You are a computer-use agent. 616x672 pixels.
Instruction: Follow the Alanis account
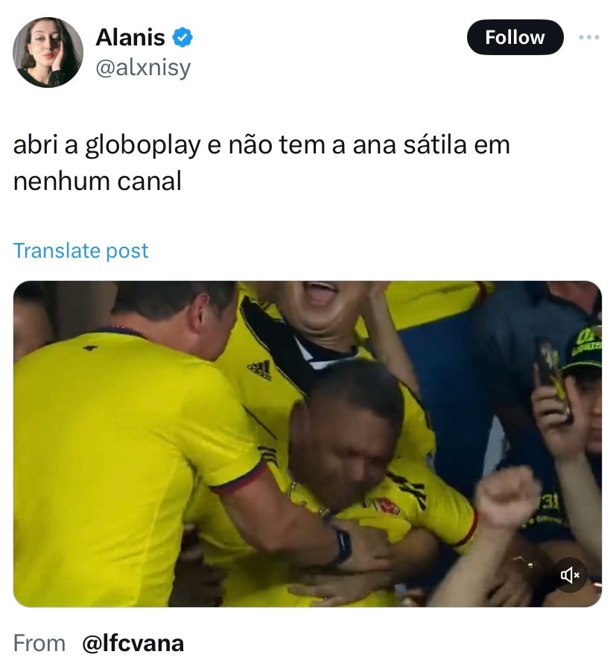point(515,37)
